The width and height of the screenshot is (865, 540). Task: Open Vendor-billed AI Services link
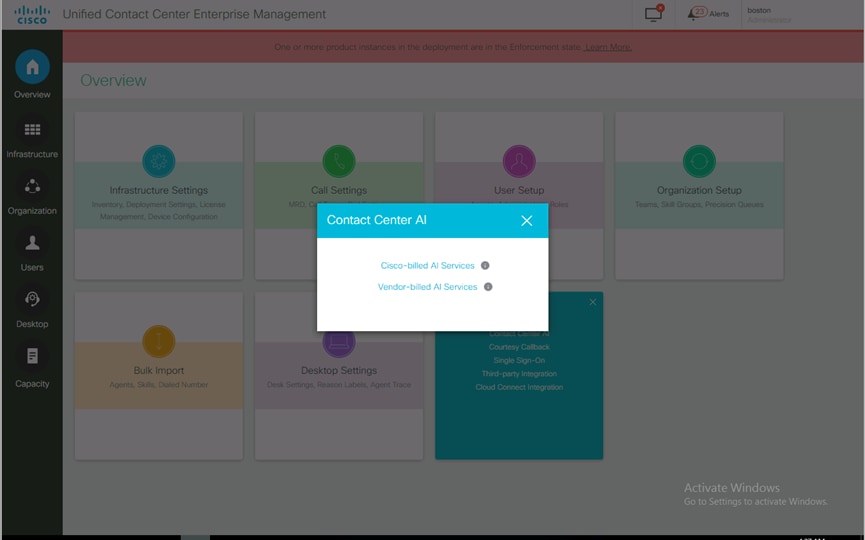click(428, 287)
